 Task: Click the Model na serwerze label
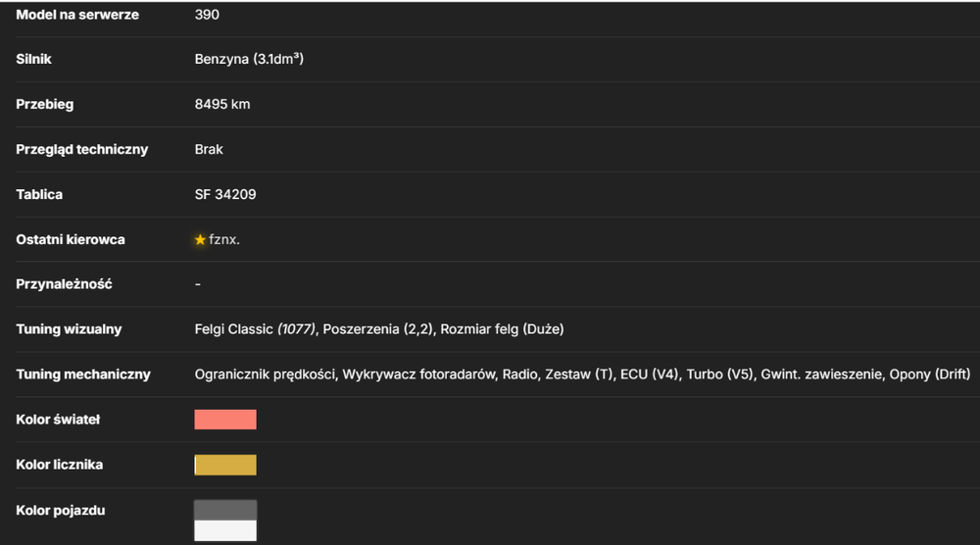click(x=77, y=15)
